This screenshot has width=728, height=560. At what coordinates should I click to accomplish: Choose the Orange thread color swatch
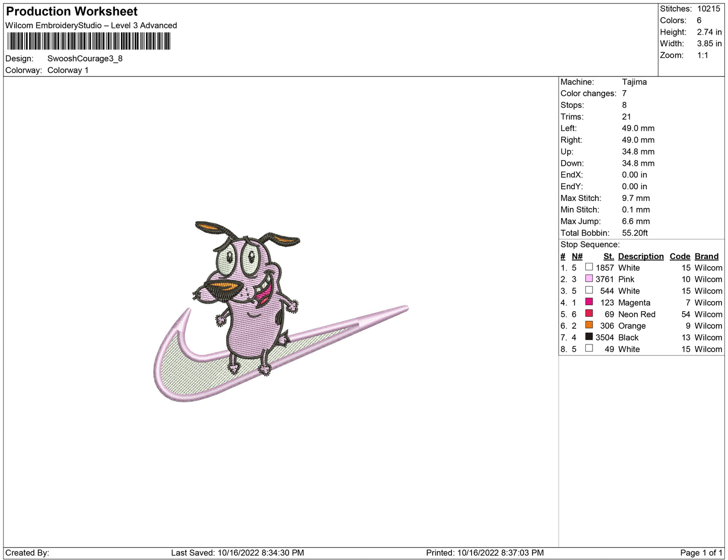[589, 325]
